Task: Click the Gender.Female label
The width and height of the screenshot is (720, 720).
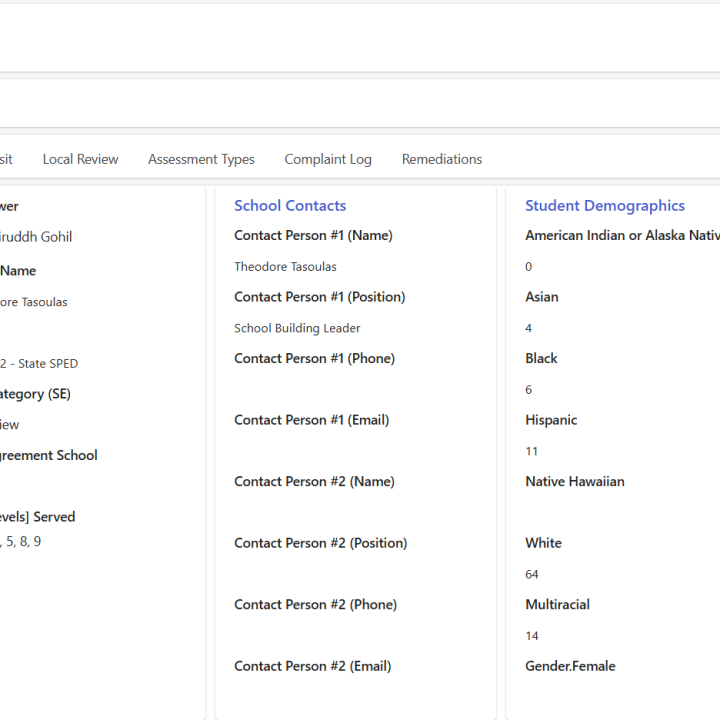Action: click(x=570, y=666)
